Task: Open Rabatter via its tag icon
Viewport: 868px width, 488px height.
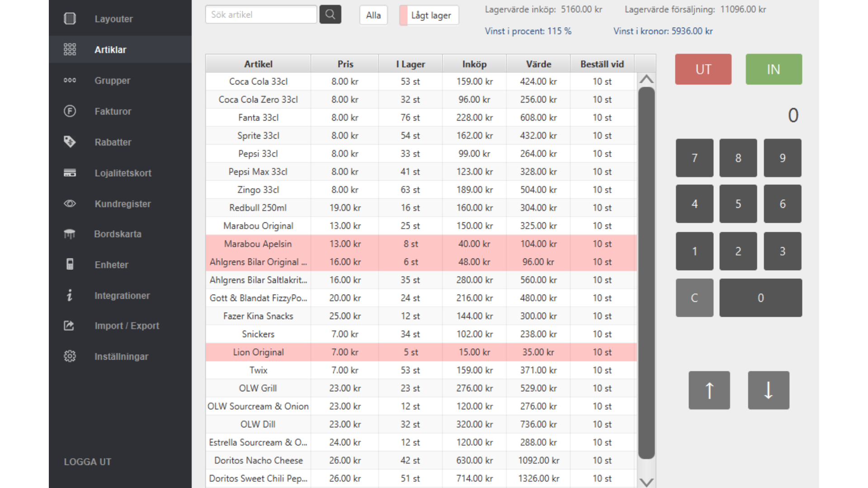Action: point(70,142)
